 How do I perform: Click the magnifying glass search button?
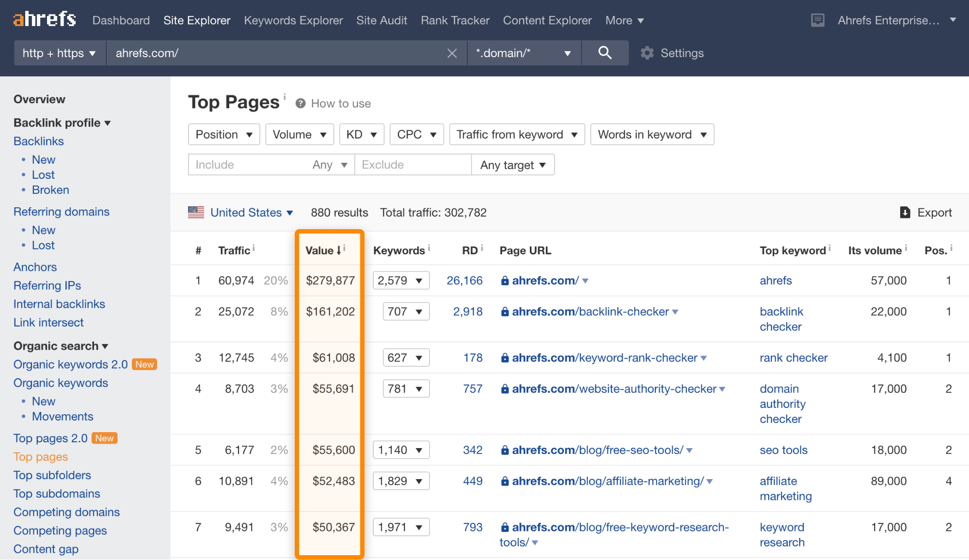604,53
